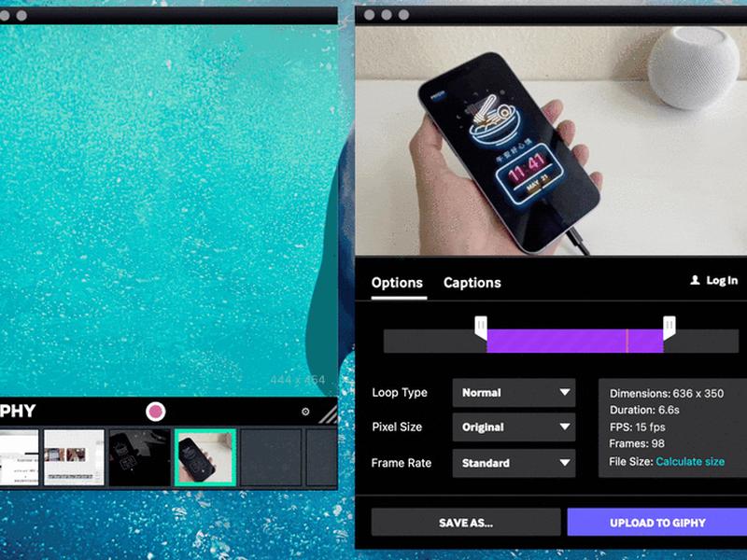This screenshot has width=747, height=560.
Task: Select the dark thumbnail beside the teal-bordered one
Action: tap(139, 457)
